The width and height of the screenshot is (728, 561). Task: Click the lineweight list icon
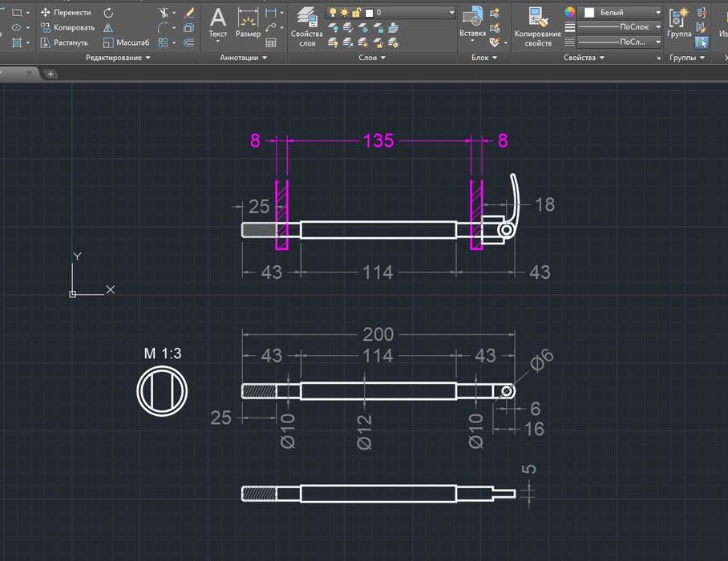click(x=570, y=27)
